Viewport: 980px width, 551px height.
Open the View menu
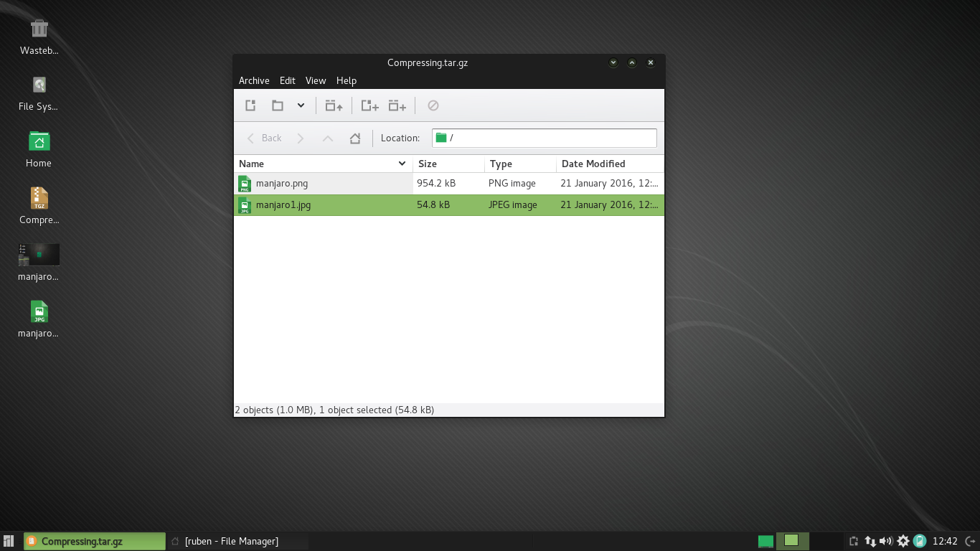pyautogui.click(x=316, y=80)
